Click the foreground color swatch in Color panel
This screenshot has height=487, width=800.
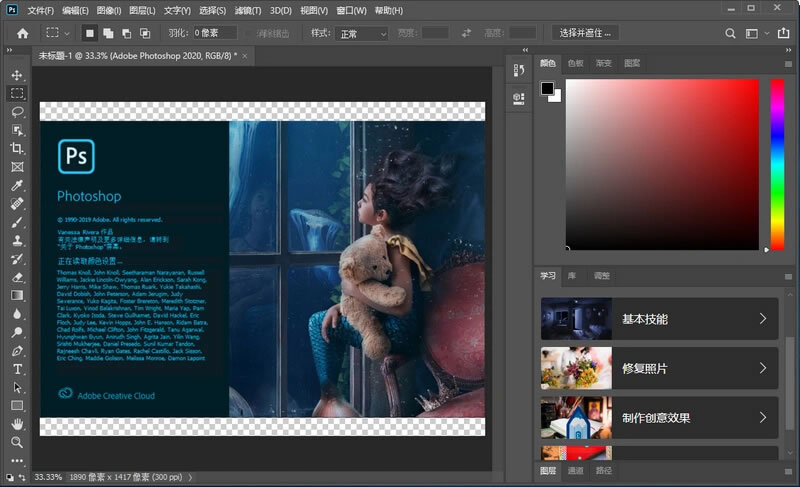tap(547, 89)
